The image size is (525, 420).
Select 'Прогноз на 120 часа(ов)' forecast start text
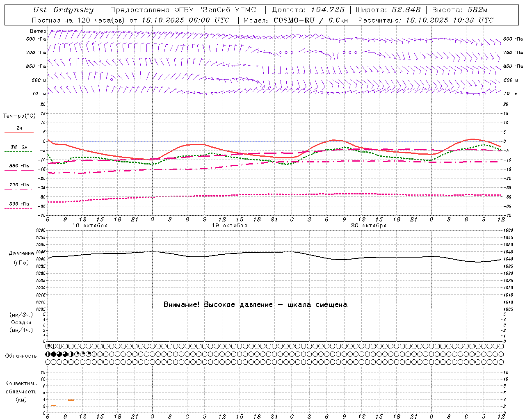79,20
